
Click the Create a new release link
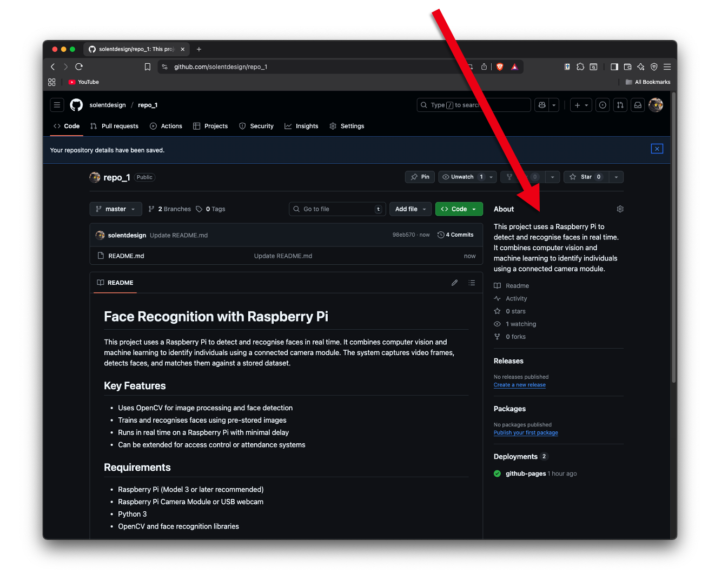tap(519, 385)
